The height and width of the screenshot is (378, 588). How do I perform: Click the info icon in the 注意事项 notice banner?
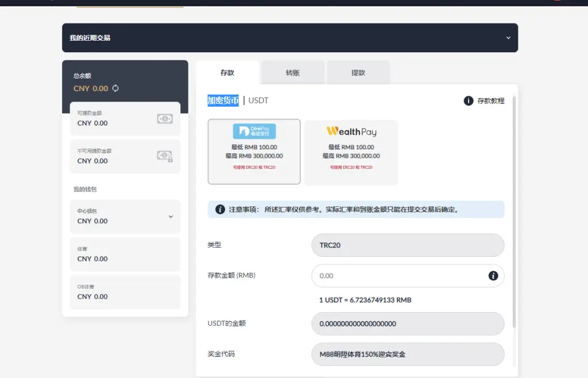pos(219,209)
